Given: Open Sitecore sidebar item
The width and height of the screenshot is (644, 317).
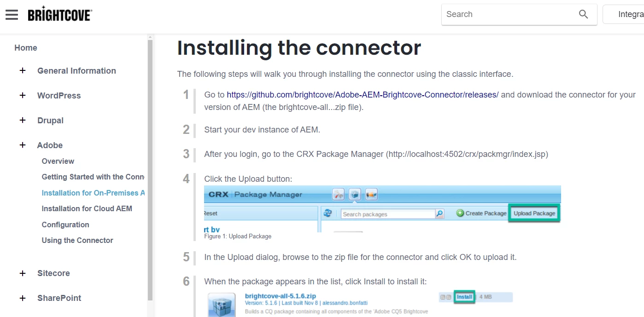Looking at the screenshot, I should [x=53, y=273].
